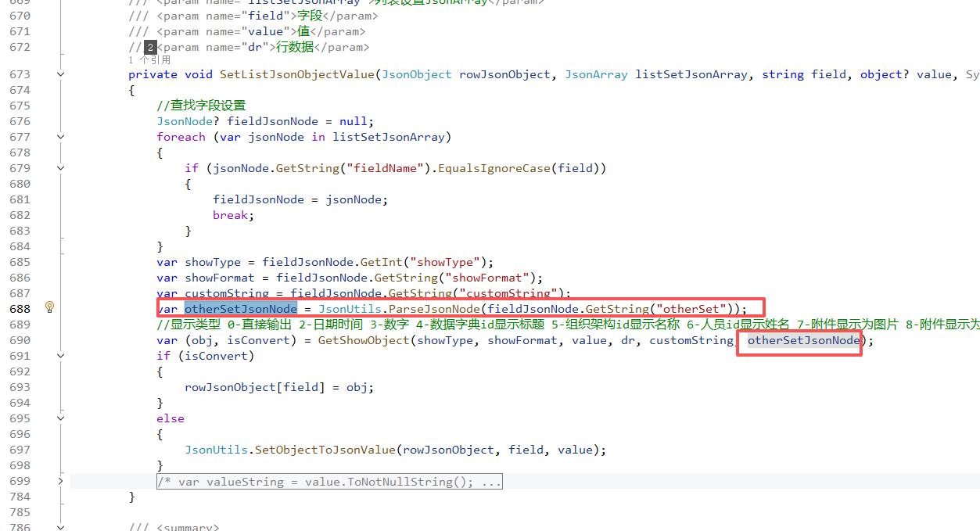
Task: Click the otherSetJsonNode argument on line 690
Action: 804,340
